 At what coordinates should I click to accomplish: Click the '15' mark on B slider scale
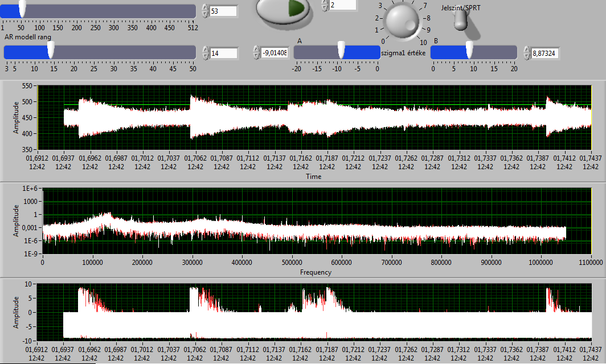coord(494,69)
